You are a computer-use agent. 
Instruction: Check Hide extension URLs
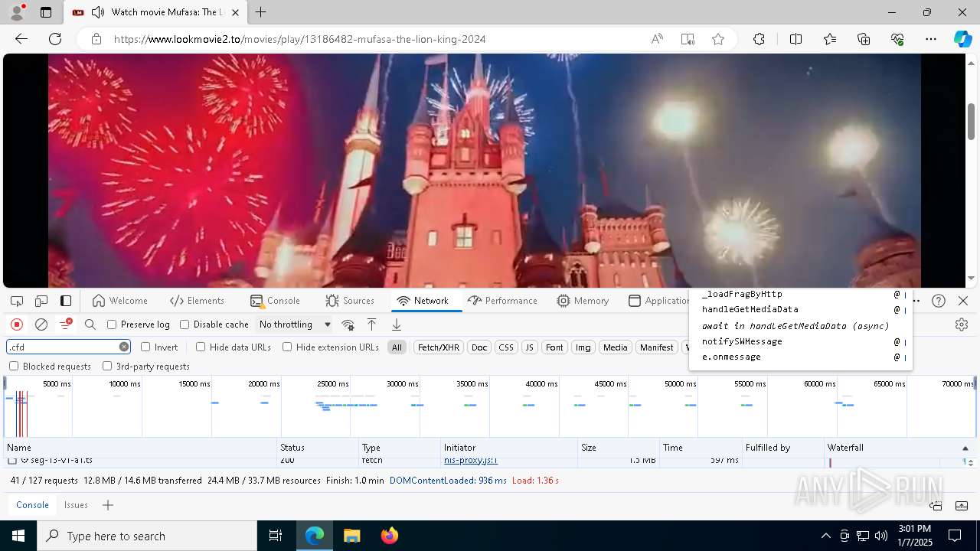pyautogui.click(x=287, y=347)
